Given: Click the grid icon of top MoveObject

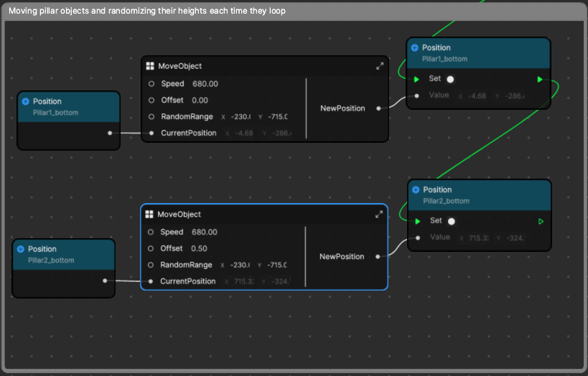Looking at the screenshot, I should (150, 66).
